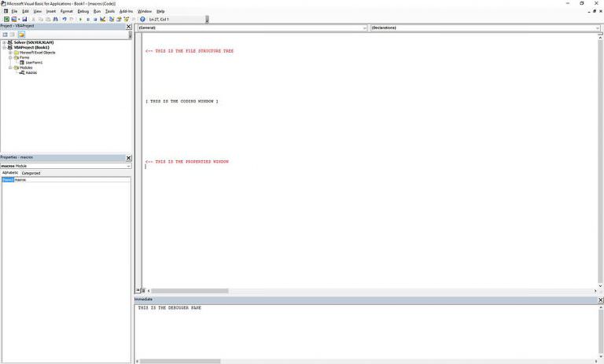Click into the Immediate window text area
The height and width of the screenshot is (364, 604).
point(366,333)
